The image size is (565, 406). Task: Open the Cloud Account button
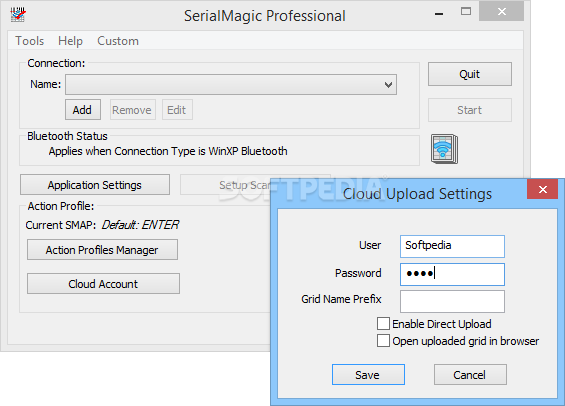pyautogui.click(x=103, y=284)
